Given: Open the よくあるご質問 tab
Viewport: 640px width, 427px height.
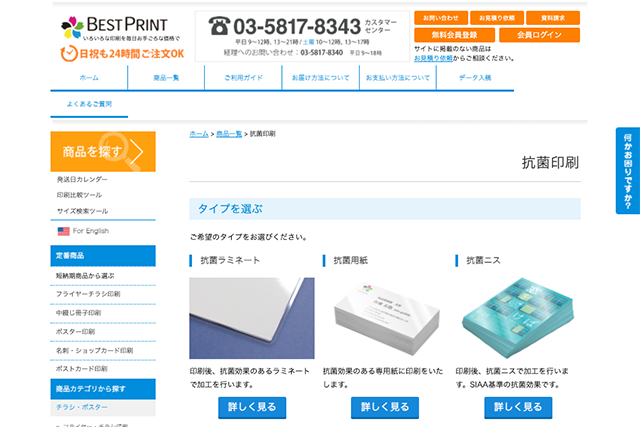Looking at the screenshot, I should pos(89,104).
